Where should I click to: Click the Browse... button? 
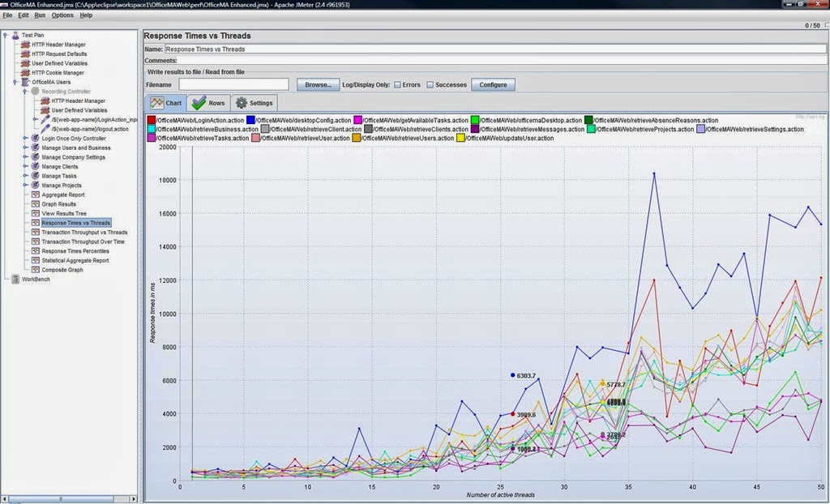click(318, 85)
